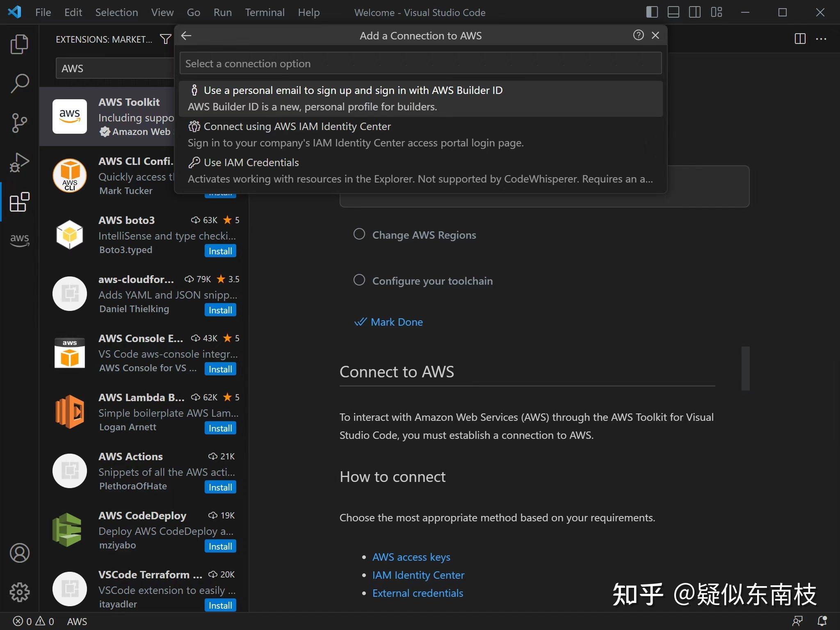The width and height of the screenshot is (840, 630).
Task: Open the Search panel in the activity bar
Action: tap(19, 83)
